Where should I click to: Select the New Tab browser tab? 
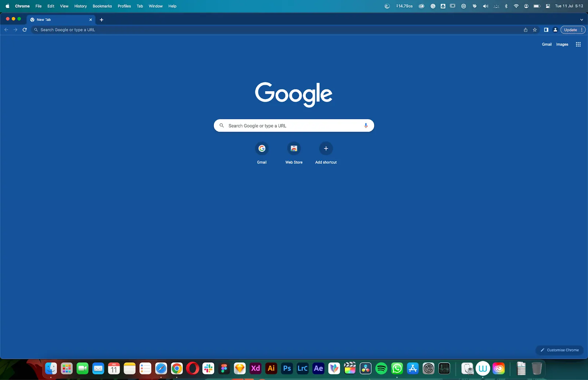click(61, 20)
